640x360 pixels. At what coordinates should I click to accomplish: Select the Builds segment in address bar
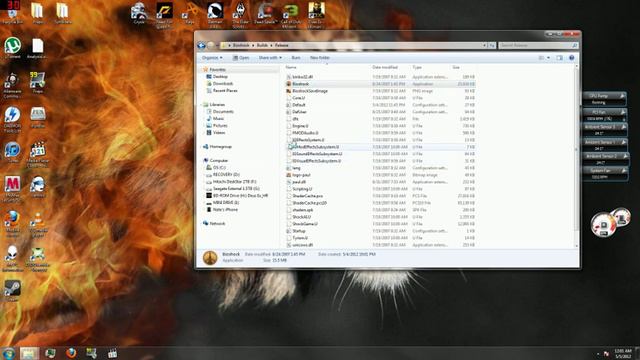pos(262,45)
